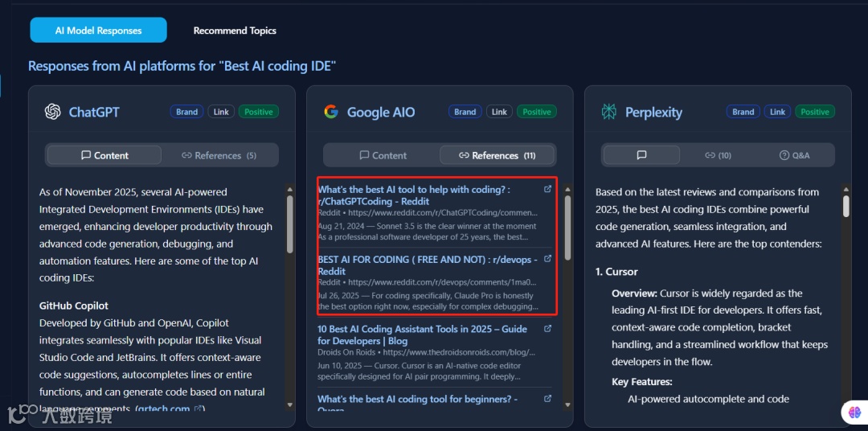Click external-link icon beside ChatGPTCoding Reddit reference
Screen dimensions: 868x431
click(x=547, y=189)
